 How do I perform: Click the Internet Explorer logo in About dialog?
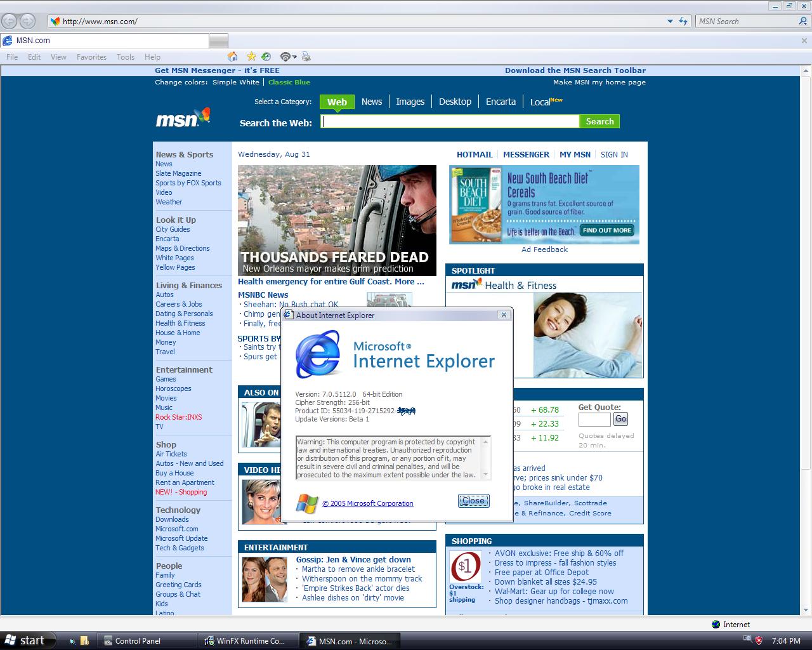(x=317, y=354)
